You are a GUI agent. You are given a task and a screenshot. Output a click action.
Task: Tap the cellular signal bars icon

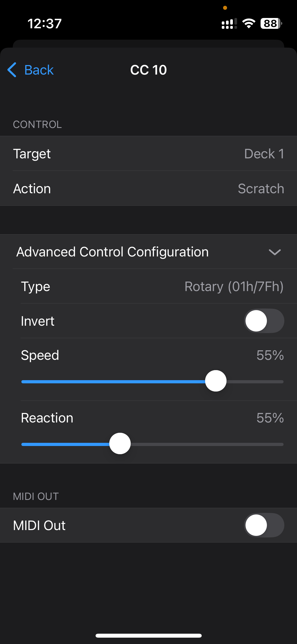coord(229,24)
